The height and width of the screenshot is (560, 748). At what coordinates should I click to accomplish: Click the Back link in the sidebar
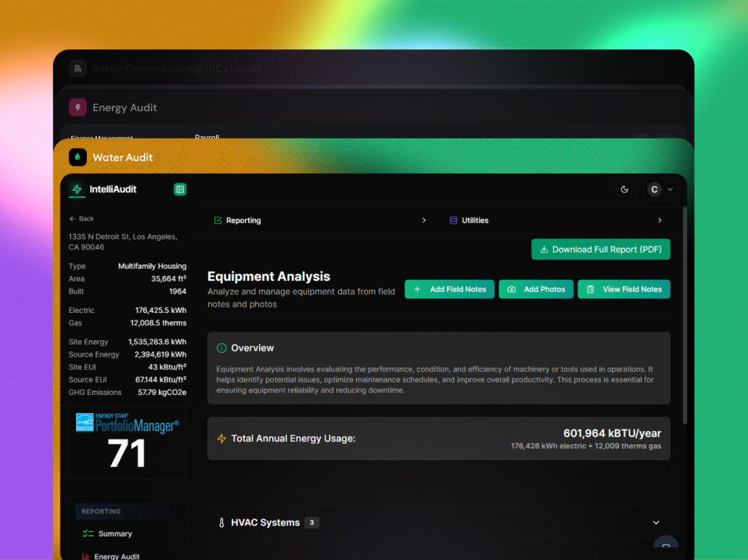click(81, 219)
